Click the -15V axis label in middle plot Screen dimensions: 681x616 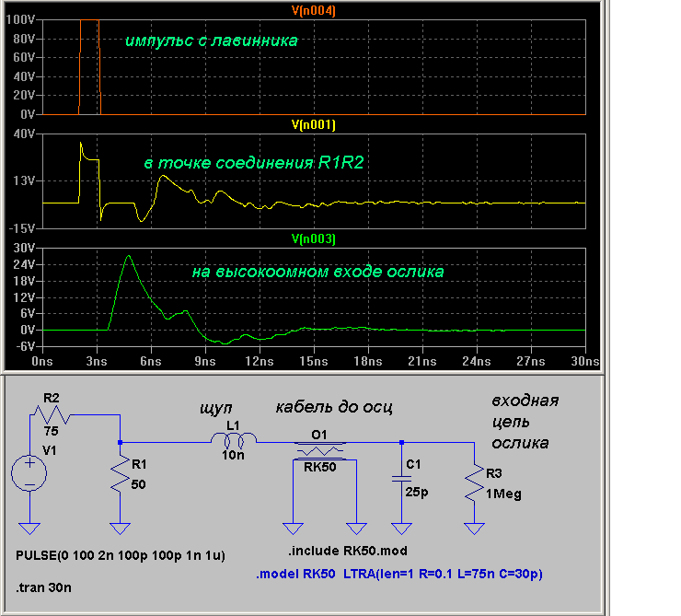pyautogui.click(x=22, y=228)
